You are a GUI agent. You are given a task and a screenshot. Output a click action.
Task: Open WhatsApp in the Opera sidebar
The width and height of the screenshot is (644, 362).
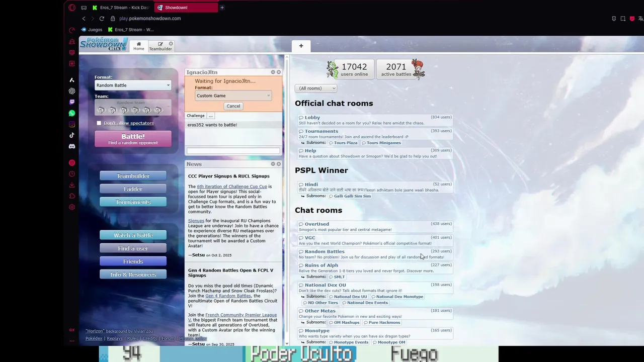coord(72,113)
